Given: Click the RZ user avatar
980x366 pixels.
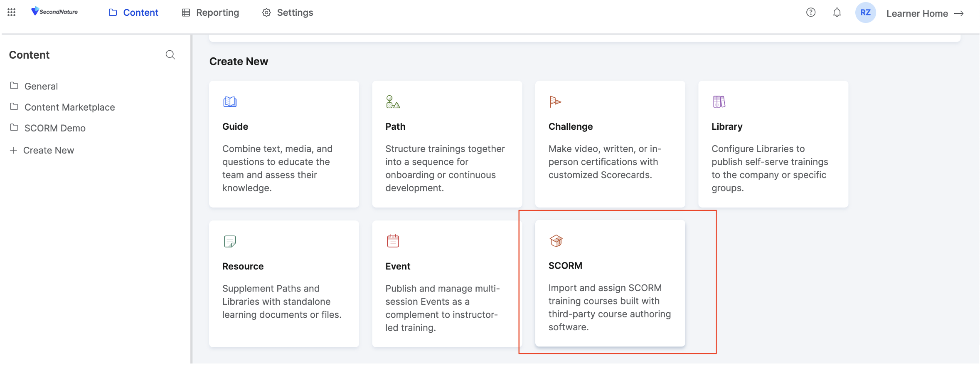Looking at the screenshot, I should click(865, 12).
